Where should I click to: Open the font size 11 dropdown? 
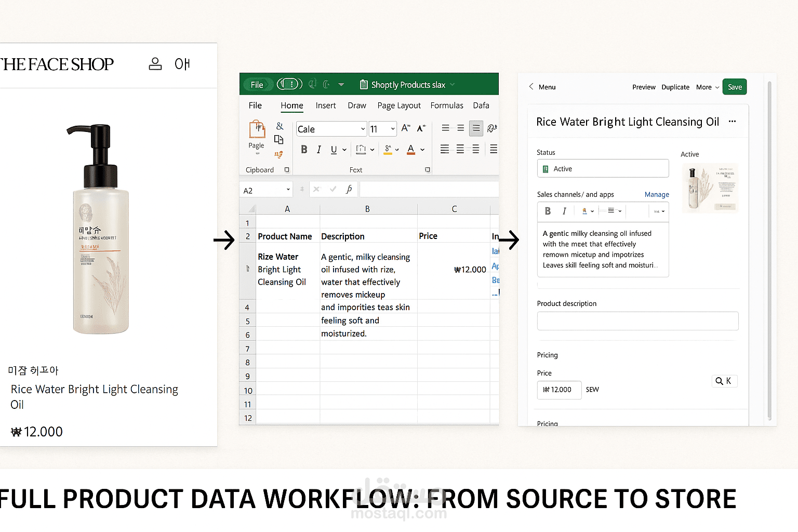pyautogui.click(x=393, y=129)
